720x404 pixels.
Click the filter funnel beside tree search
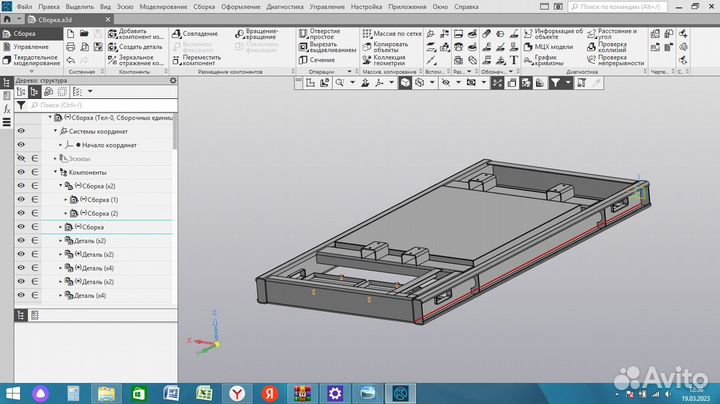(x=21, y=105)
